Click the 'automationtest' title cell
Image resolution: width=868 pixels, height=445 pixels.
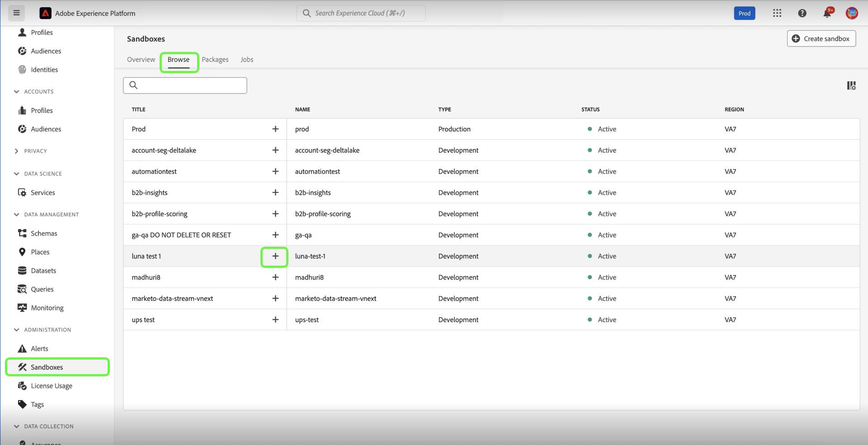point(154,172)
